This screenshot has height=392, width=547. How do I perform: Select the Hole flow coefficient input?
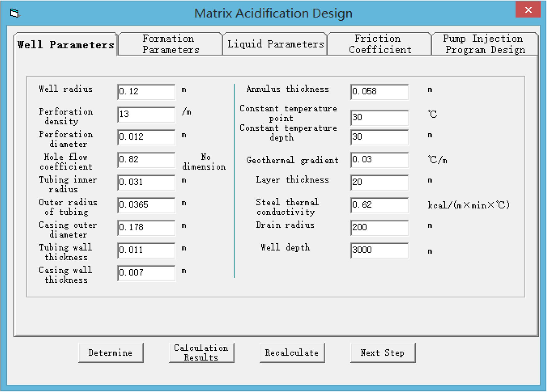click(146, 160)
